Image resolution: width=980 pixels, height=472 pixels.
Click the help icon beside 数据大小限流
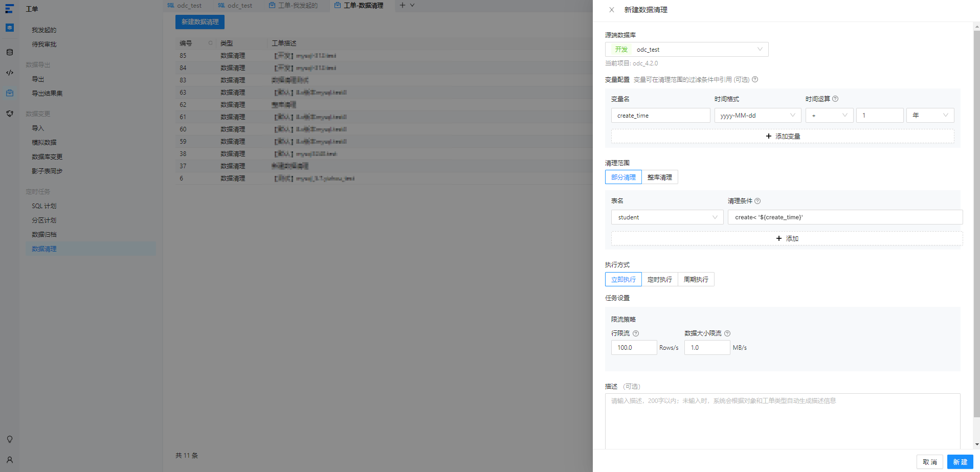727,333
